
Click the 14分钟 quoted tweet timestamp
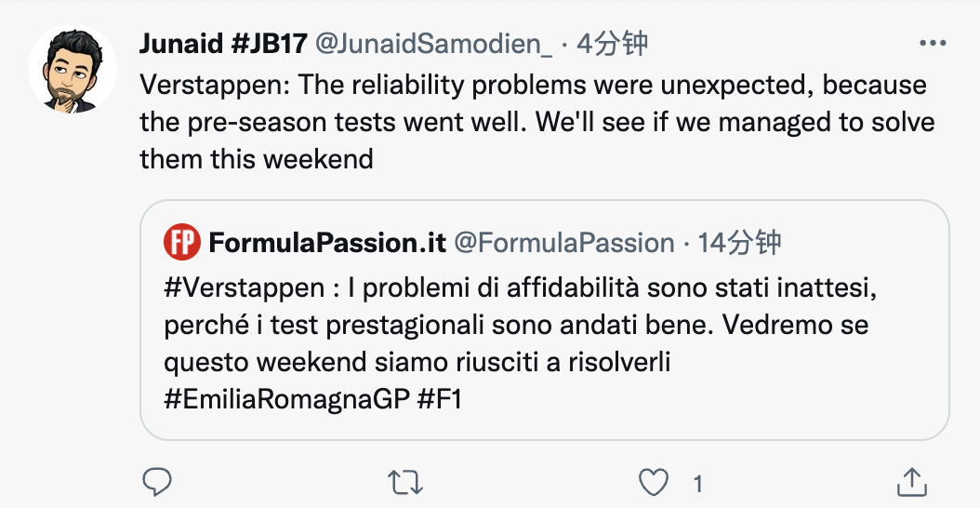740,243
